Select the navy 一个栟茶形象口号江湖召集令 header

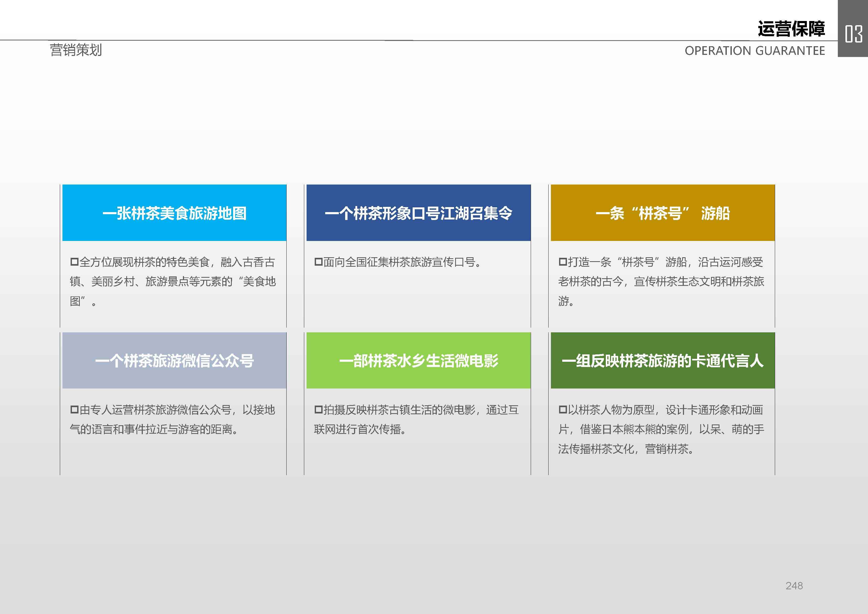[x=418, y=213]
